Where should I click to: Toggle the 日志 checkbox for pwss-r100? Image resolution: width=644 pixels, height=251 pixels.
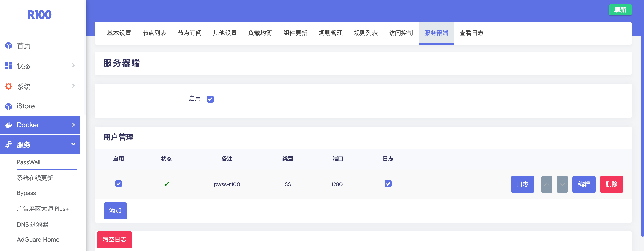388,184
